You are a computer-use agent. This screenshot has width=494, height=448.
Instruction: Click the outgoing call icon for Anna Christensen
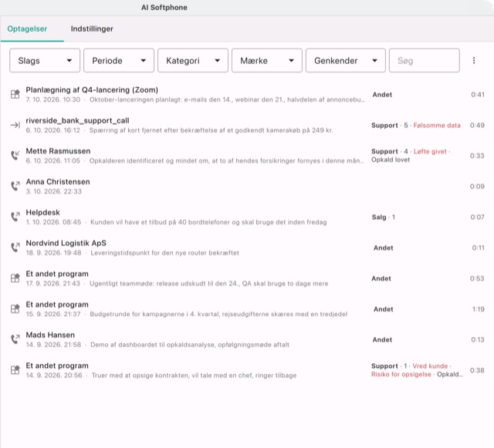(15, 186)
